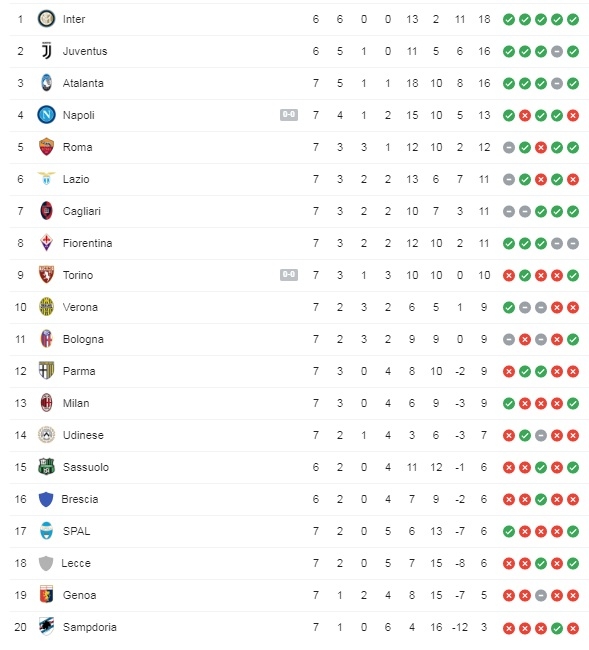Click the Inter club crest
This screenshot has height=650, width=589.
coord(46,19)
